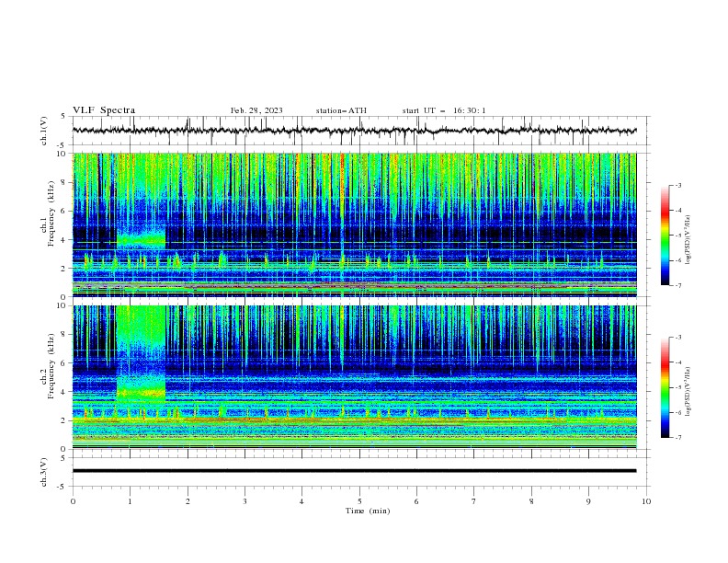728x563 pixels.
Task: Click the "5" tick on ch.3(V) axis
Action: coord(63,457)
